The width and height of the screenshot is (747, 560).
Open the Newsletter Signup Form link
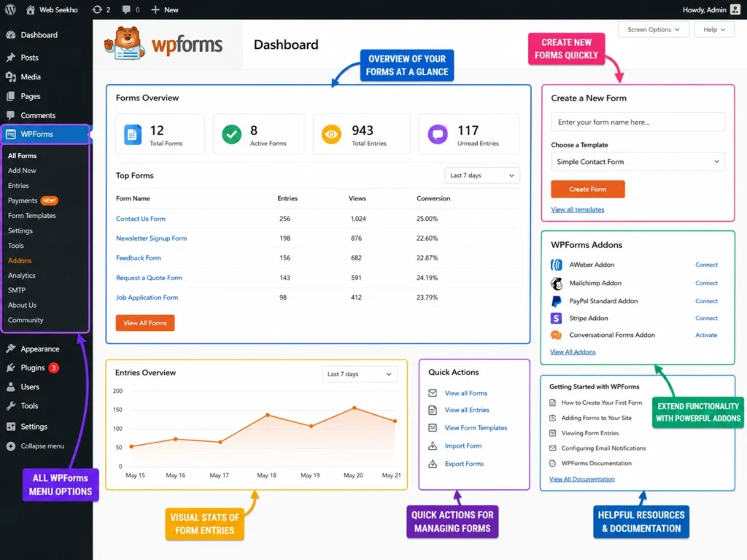tap(151, 238)
